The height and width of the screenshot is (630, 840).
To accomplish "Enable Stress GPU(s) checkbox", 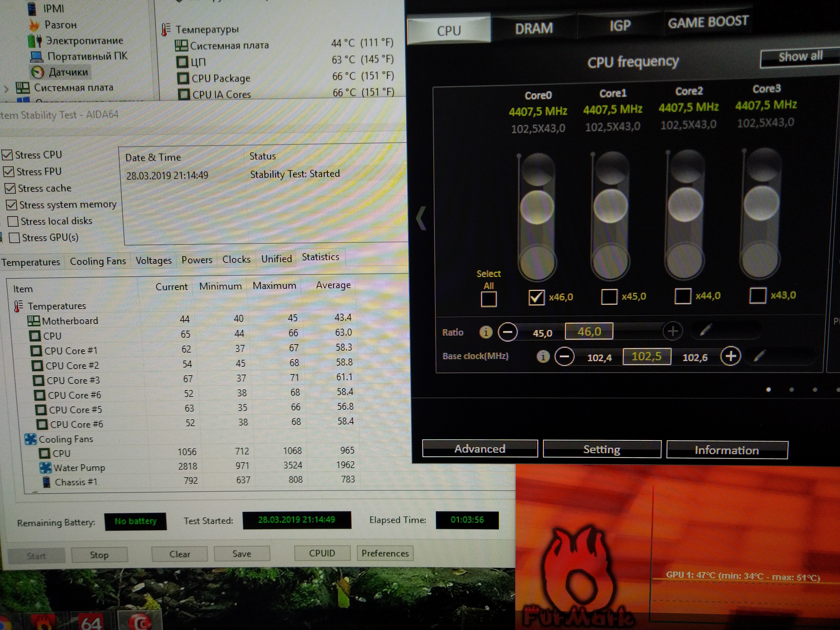I will pos(14,238).
